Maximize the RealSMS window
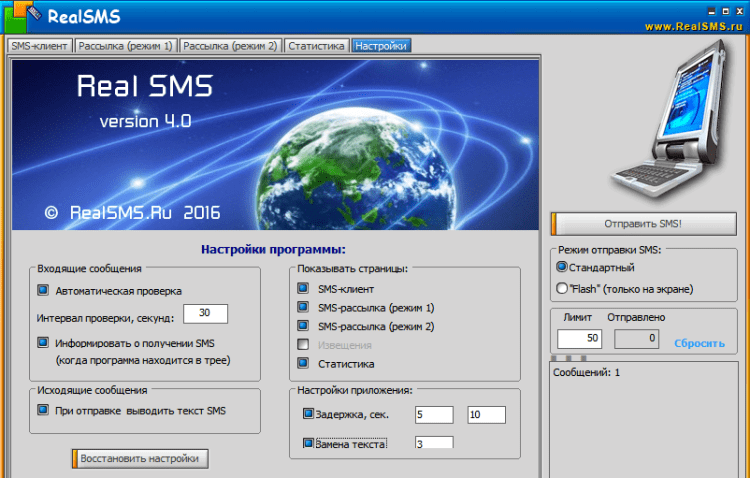This screenshot has width=750, height=478. 726,11
